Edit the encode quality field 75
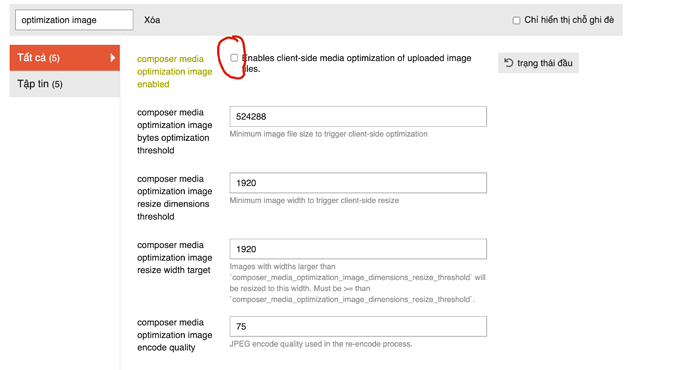690x370 pixels. [358, 326]
